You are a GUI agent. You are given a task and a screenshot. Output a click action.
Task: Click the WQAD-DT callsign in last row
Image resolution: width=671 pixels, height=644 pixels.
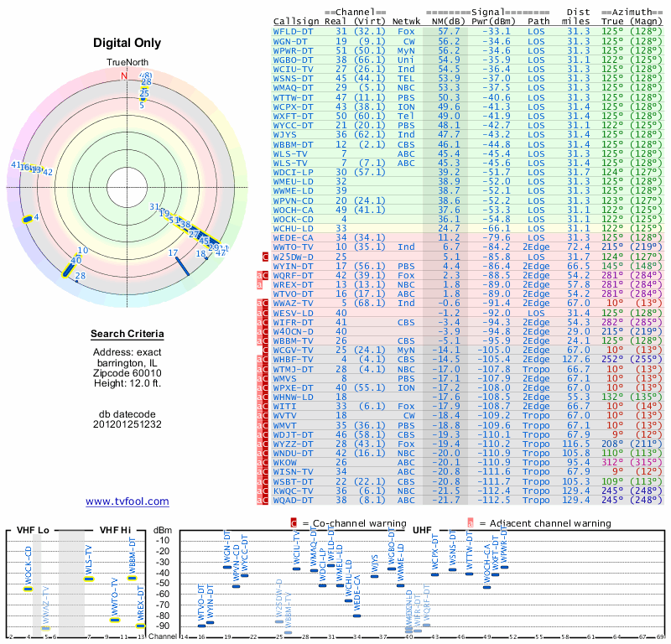pos(295,500)
